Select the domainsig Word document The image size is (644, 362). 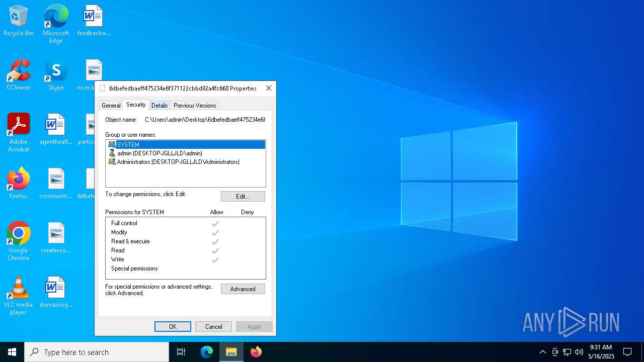[56, 293]
